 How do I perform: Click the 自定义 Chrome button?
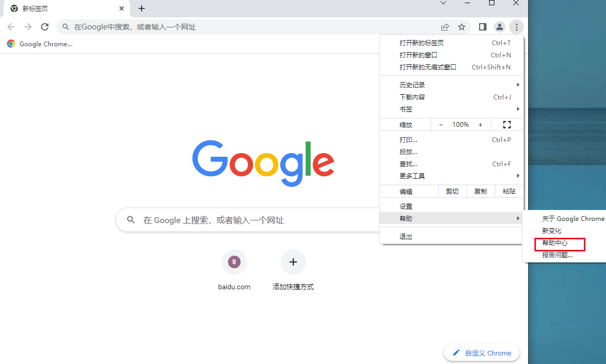(x=482, y=353)
